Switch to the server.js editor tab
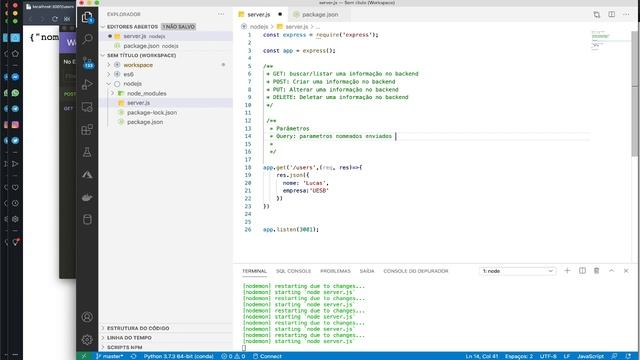 point(260,14)
